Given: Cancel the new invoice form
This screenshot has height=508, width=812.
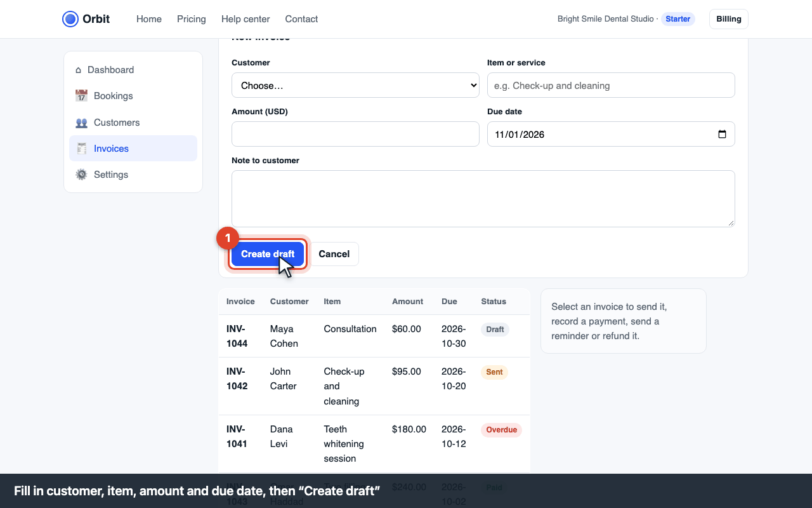Looking at the screenshot, I should (334, 254).
